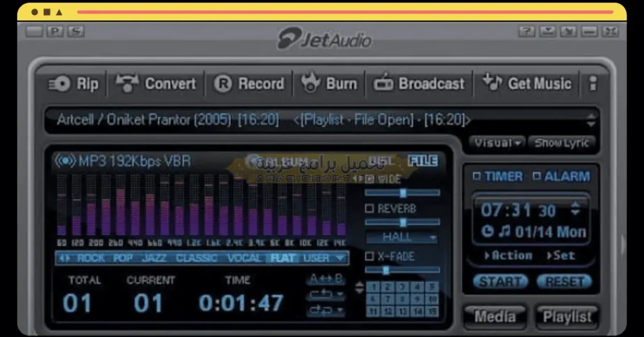Image resolution: width=644 pixels, height=337 pixels.
Task: Click the Reverb level slider
Action: 402,223
